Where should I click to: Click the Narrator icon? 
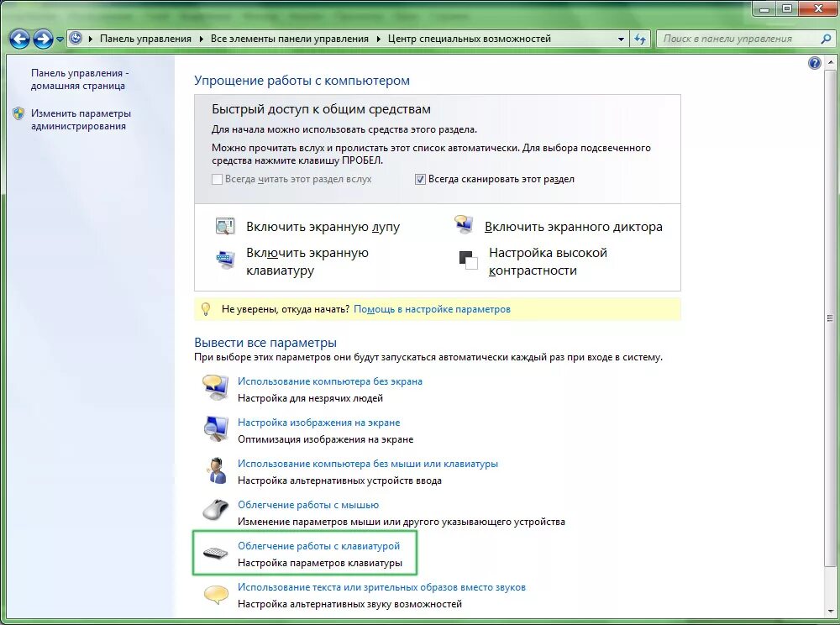(464, 224)
